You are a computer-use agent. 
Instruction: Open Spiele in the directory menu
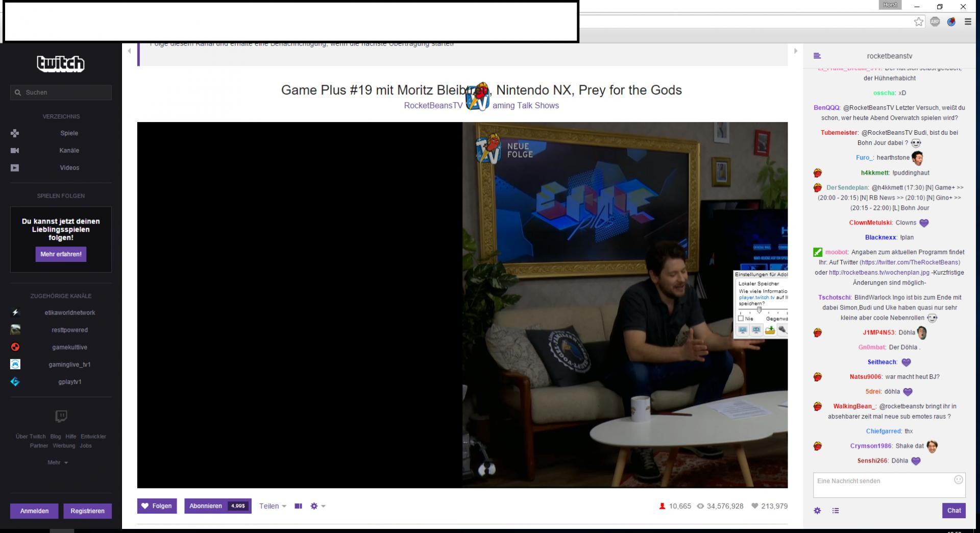click(x=69, y=133)
